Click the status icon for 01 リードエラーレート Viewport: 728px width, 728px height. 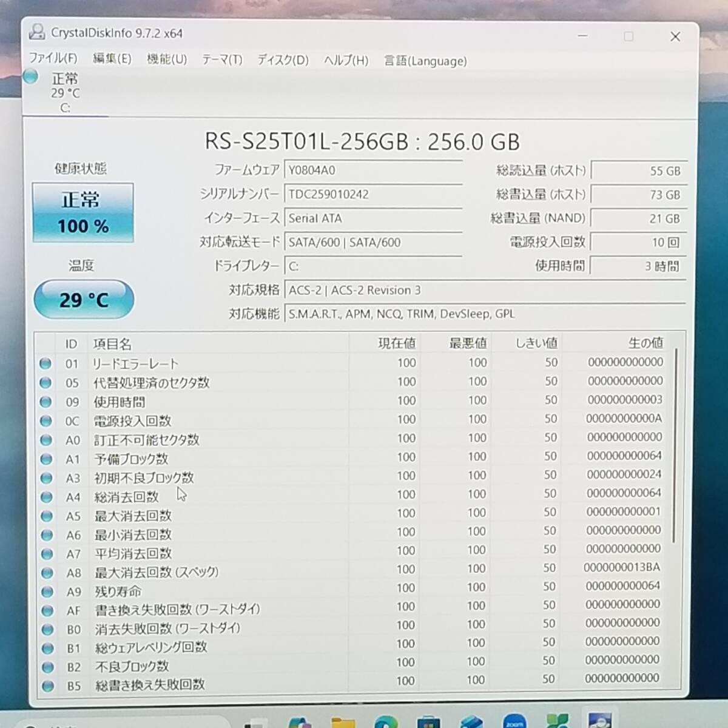pyautogui.click(x=45, y=363)
